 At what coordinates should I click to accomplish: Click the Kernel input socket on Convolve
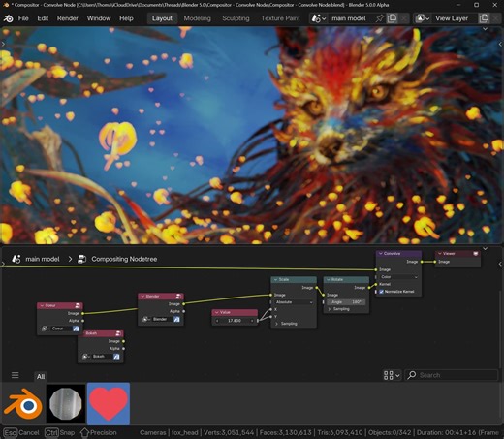tap(376, 284)
